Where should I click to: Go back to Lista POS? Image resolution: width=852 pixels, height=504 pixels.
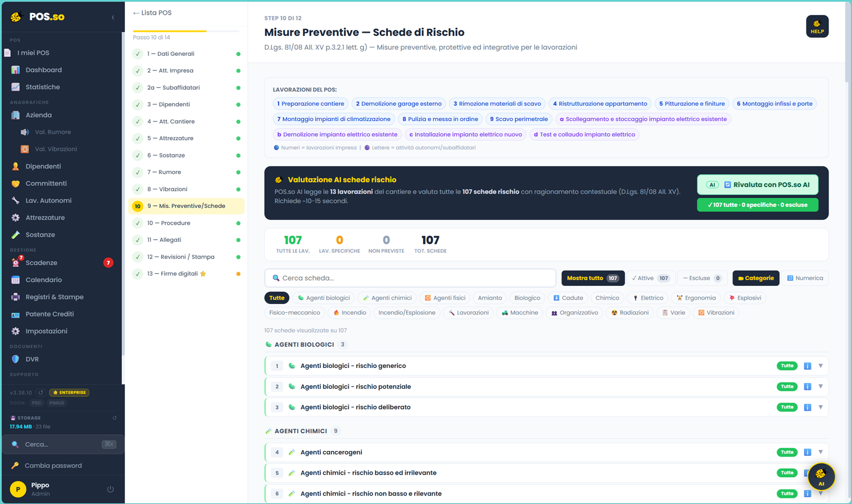coord(152,13)
